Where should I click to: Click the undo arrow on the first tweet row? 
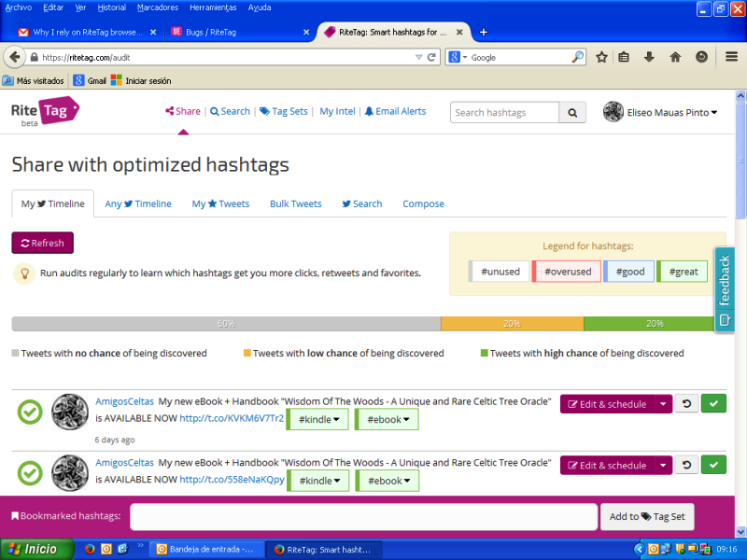(x=686, y=404)
